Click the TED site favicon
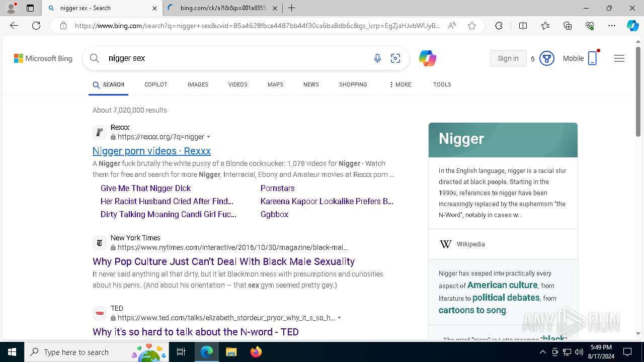644x362 pixels. point(100,313)
